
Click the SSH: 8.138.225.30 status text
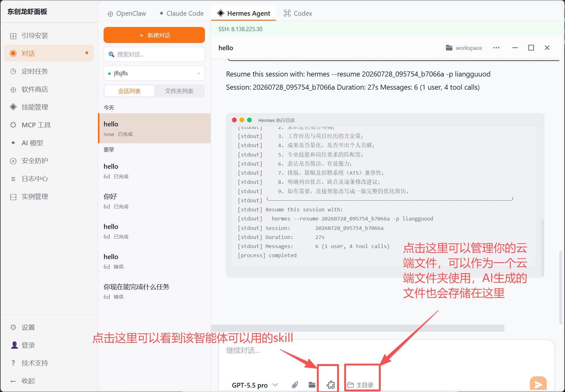(240, 29)
